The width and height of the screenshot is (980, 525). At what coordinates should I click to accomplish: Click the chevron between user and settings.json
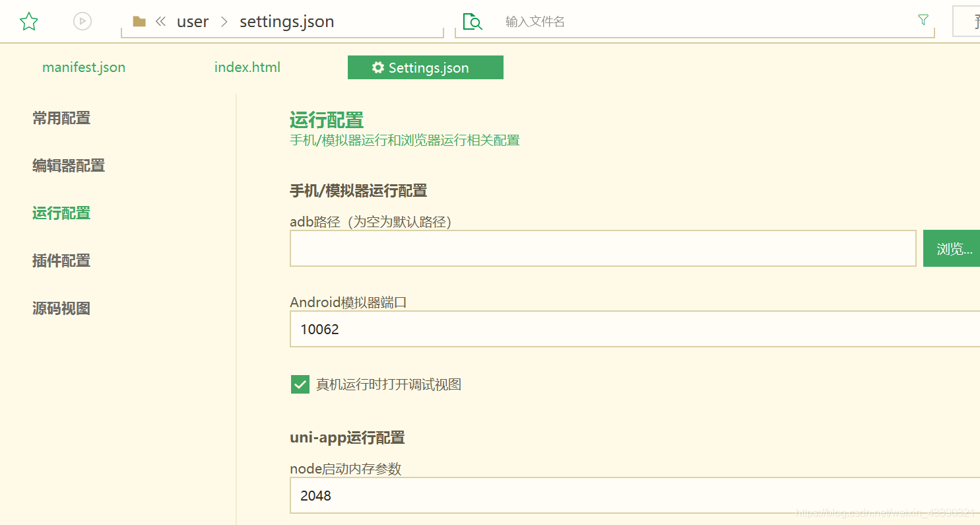pyautogui.click(x=224, y=22)
